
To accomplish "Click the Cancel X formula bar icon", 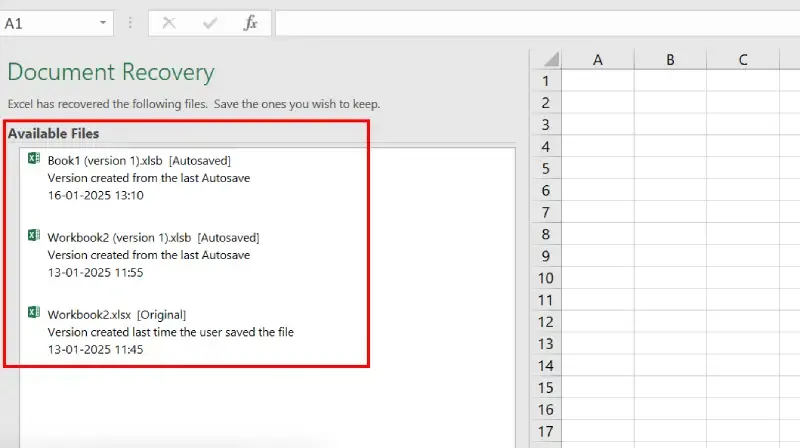I will (169, 23).
